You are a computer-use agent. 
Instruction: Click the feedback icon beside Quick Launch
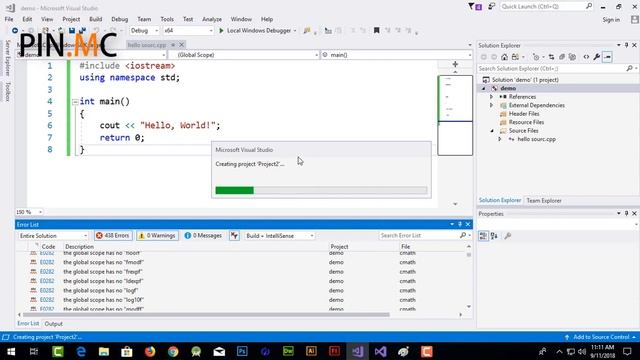click(x=492, y=7)
